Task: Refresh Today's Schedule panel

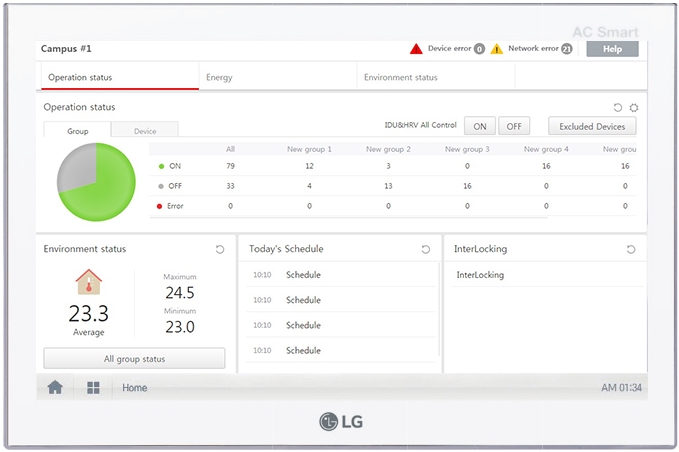Action: [x=425, y=249]
